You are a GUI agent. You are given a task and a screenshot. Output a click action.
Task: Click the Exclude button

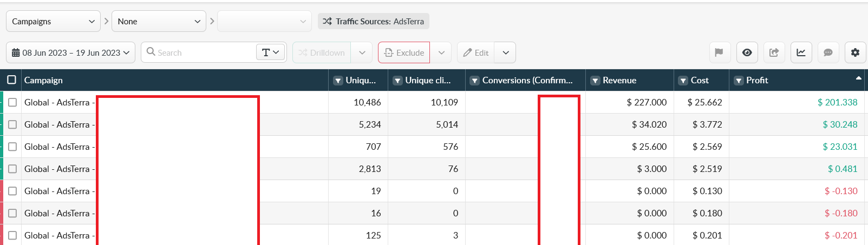(404, 52)
